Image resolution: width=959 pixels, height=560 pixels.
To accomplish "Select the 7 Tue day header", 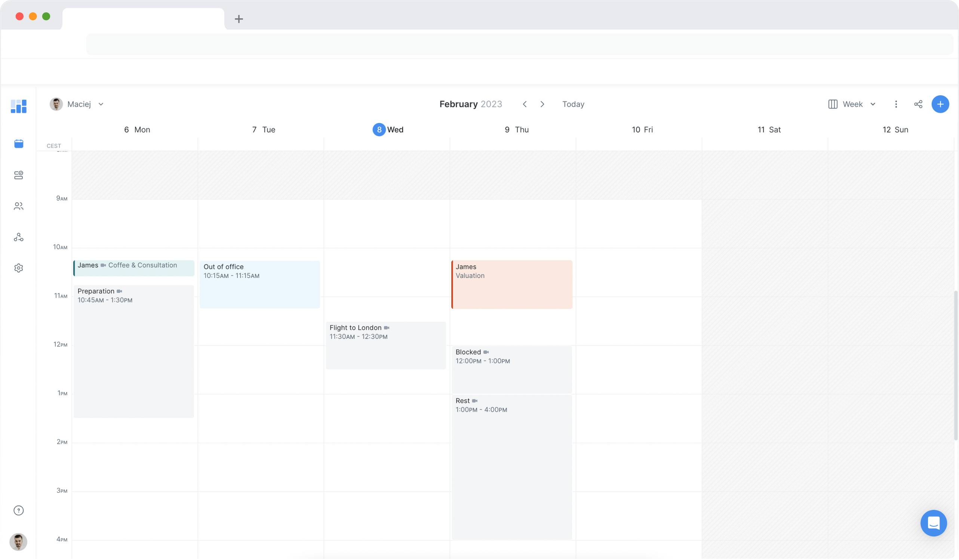I will tap(264, 130).
